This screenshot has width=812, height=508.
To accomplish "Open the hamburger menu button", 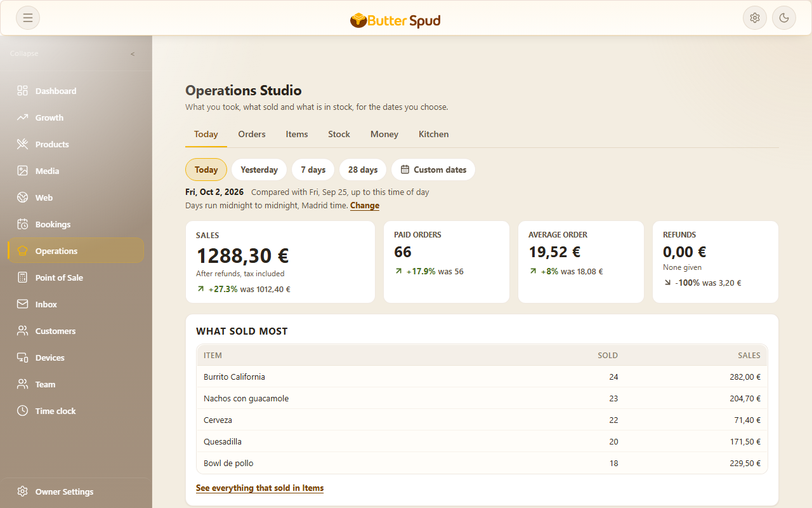I will 28,18.
